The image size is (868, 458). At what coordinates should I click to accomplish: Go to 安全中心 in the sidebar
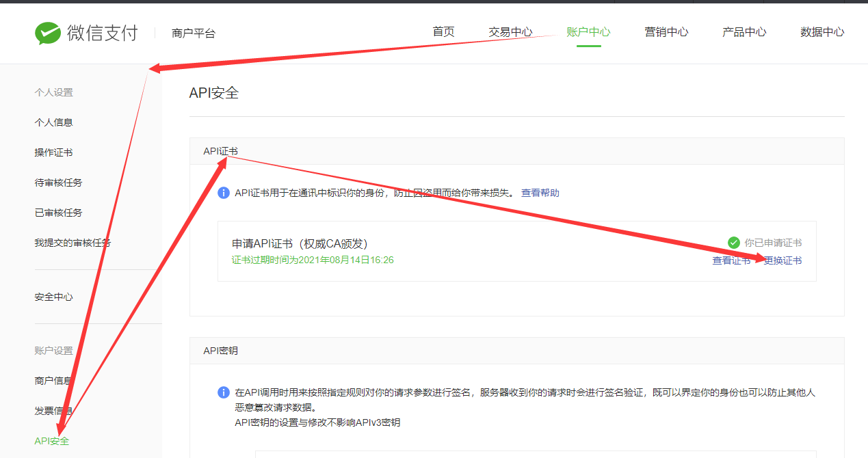(x=53, y=297)
